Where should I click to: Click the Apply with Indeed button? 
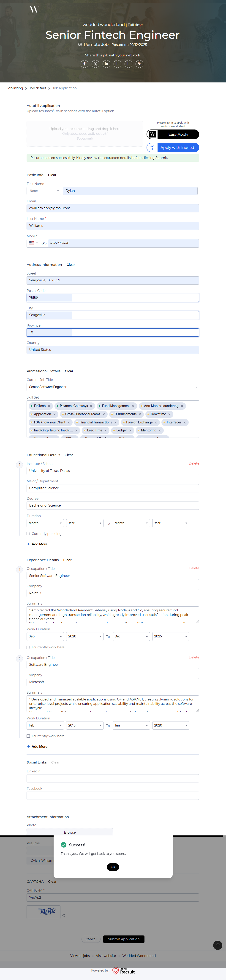173,148
